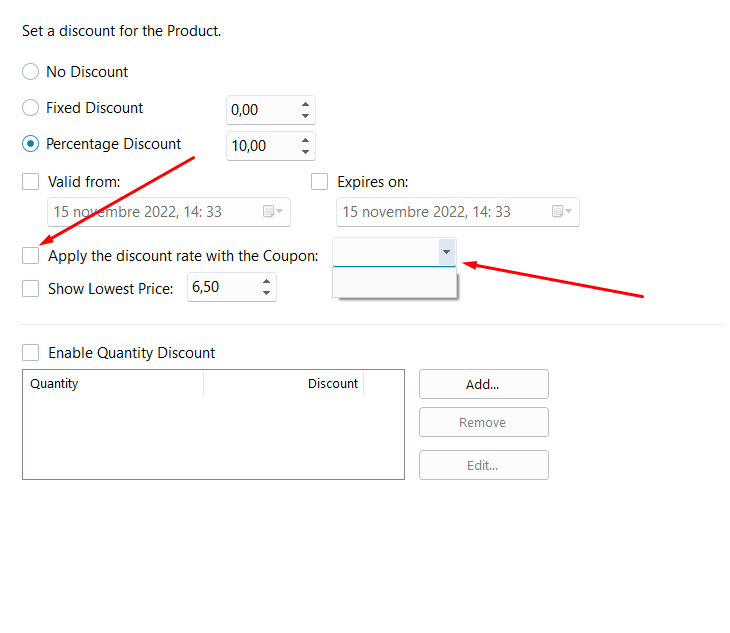Screen dimensions: 730x633
Task: Expand the Coupon dropdown arrow
Action: pyautogui.click(x=446, y=253)
